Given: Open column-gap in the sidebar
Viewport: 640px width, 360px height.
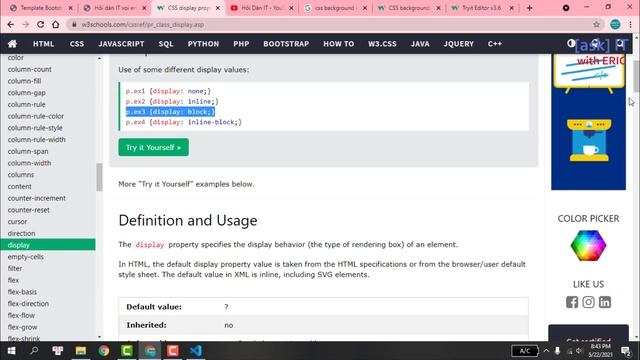Looking at the screenshot, I should [27, 93].
